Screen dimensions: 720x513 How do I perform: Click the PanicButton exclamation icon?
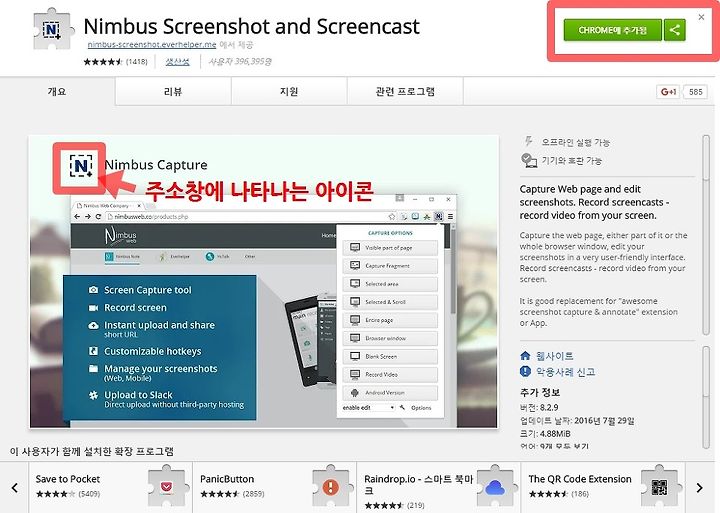[331, 486]
